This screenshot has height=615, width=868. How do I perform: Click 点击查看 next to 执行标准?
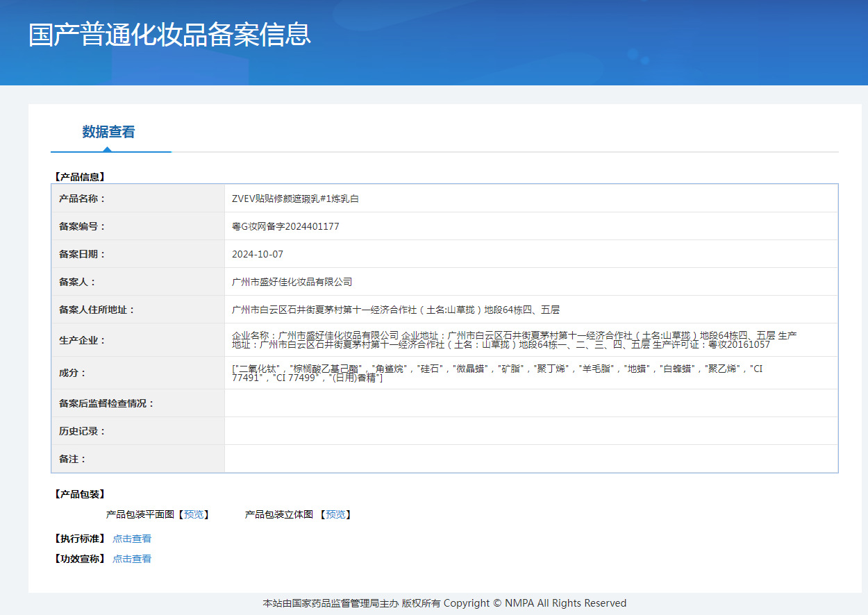132,539
